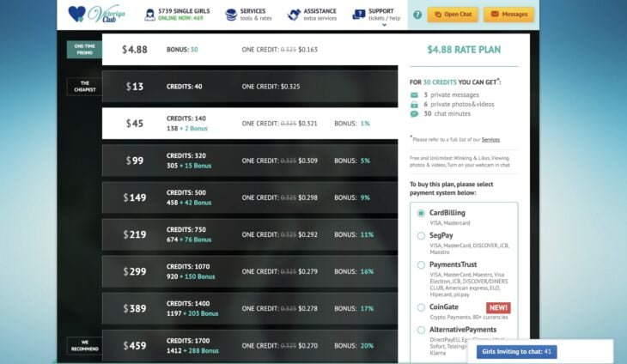The width and height of the screenshot is (627, 364).
Task: Click the Support tickets icon
Action: (358, 15)
